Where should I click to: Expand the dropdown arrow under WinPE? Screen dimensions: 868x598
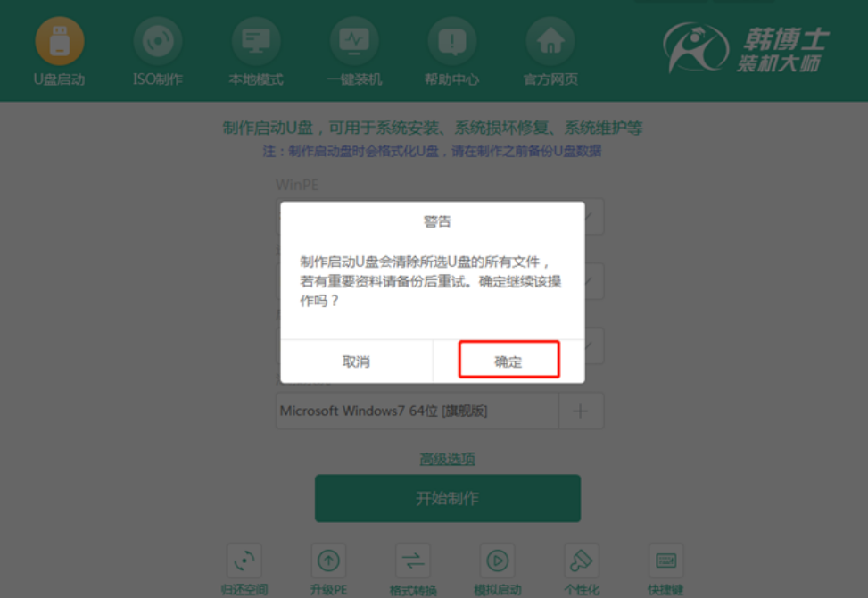tap(590, 217)
